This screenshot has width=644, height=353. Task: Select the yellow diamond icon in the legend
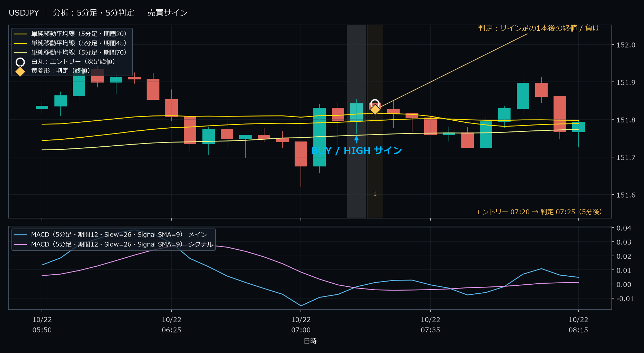point(20,71)
